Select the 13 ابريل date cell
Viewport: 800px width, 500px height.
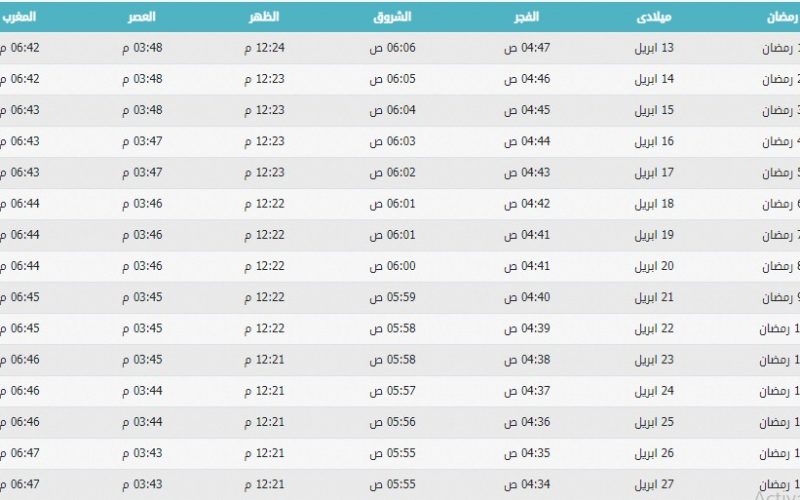(x=654, y=48)
